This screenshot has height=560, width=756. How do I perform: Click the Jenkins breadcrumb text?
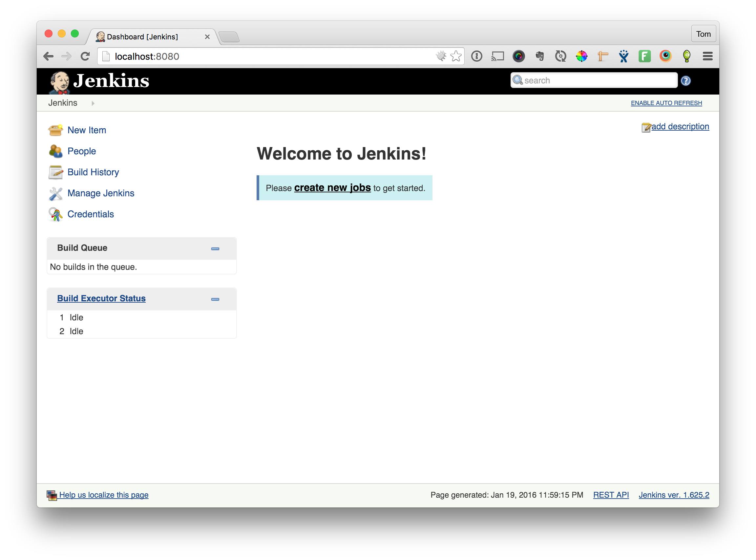click(x=63, y=103)
